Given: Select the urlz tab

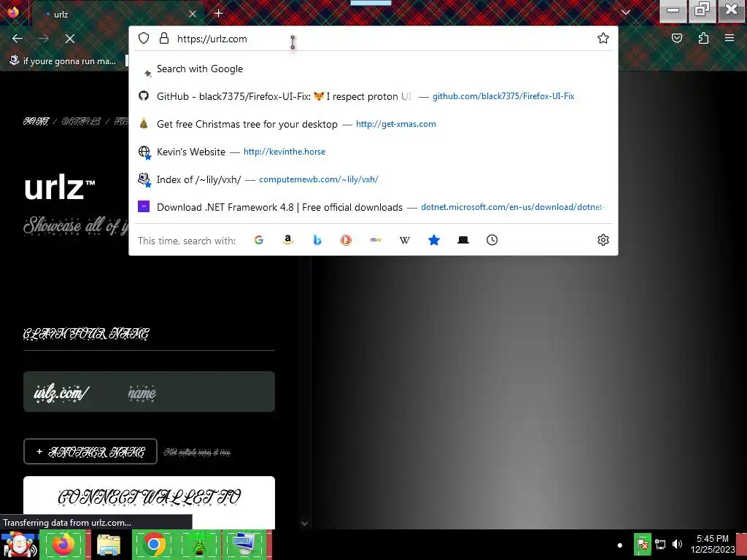Looking at the screenshot, I should pos(119,14).
